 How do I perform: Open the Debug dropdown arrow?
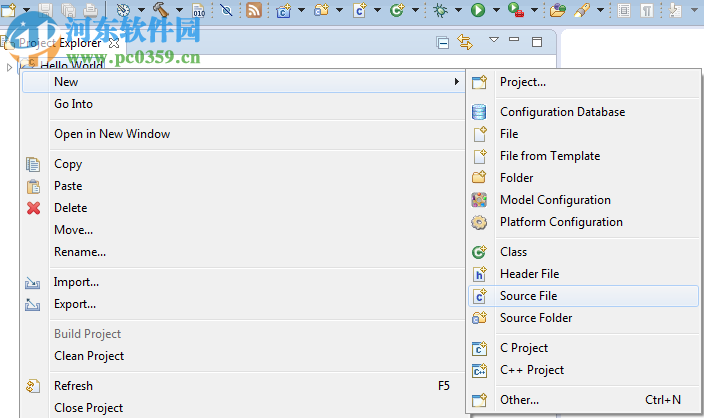(x=458, y=10)
